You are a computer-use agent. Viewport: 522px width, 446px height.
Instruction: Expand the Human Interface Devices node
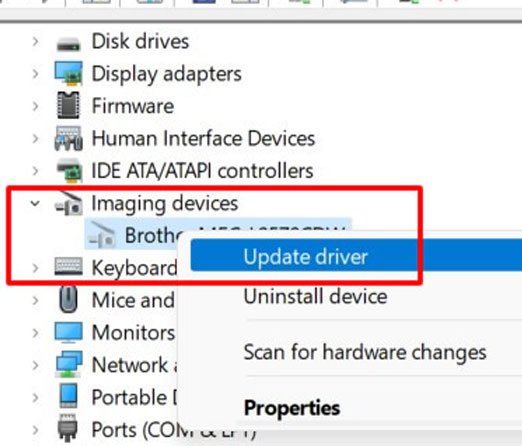(35, 138)
